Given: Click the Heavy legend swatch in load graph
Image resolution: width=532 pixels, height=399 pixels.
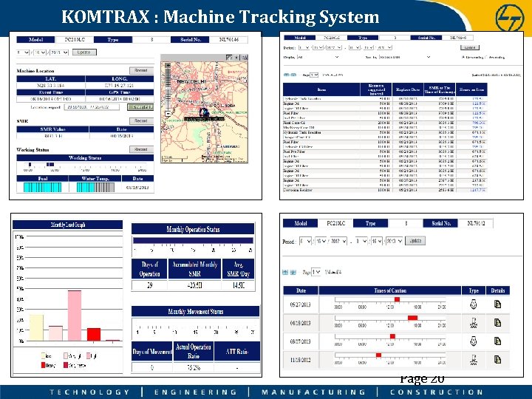Looking at the screenshot, I should pos(43,365).
